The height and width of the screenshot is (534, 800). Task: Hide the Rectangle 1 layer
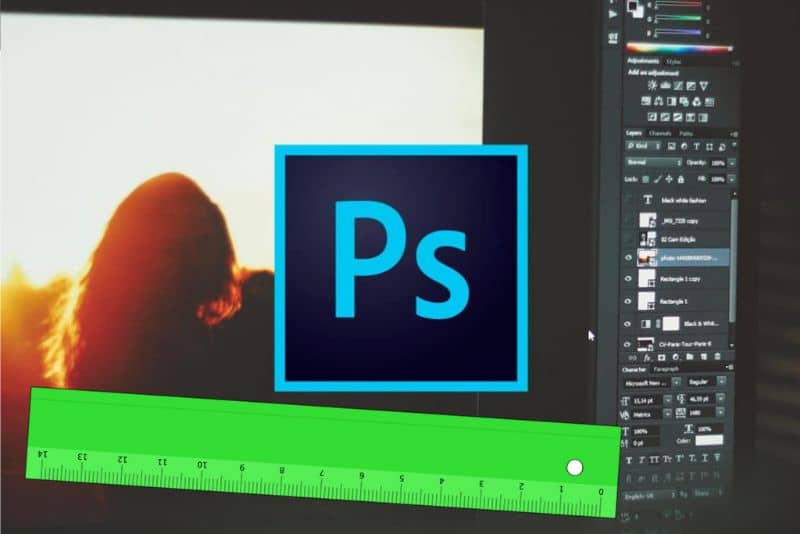coord(628,301)
